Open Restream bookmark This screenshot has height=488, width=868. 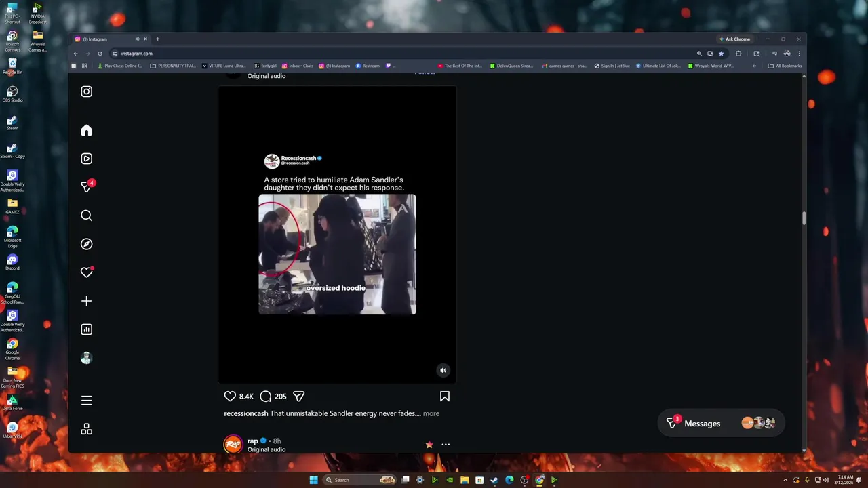tap(368, 66)
